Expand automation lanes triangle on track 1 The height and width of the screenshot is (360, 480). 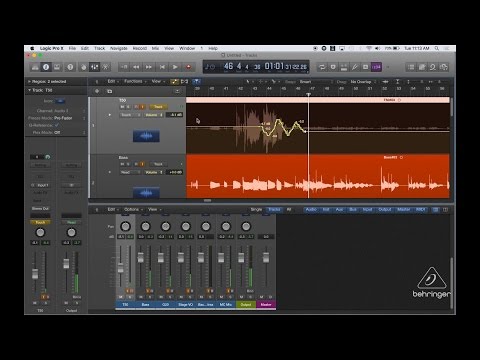pyautogui.click(x=110, y=115)
